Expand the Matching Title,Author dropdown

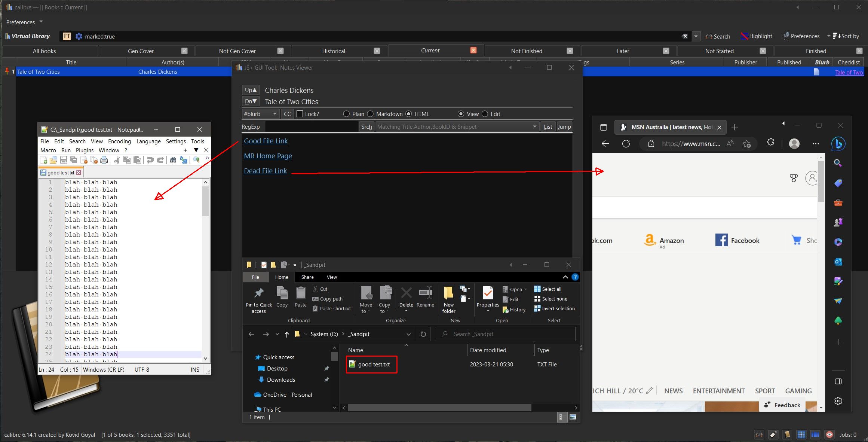click(534, 127)
